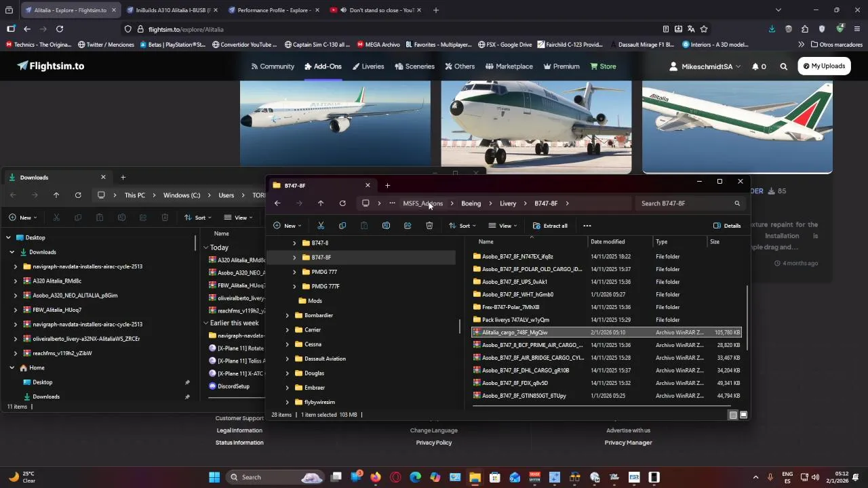This screenshot has width=868, height=488.
Task: Go up one folder in Downloads window
Action: [56, 195]
